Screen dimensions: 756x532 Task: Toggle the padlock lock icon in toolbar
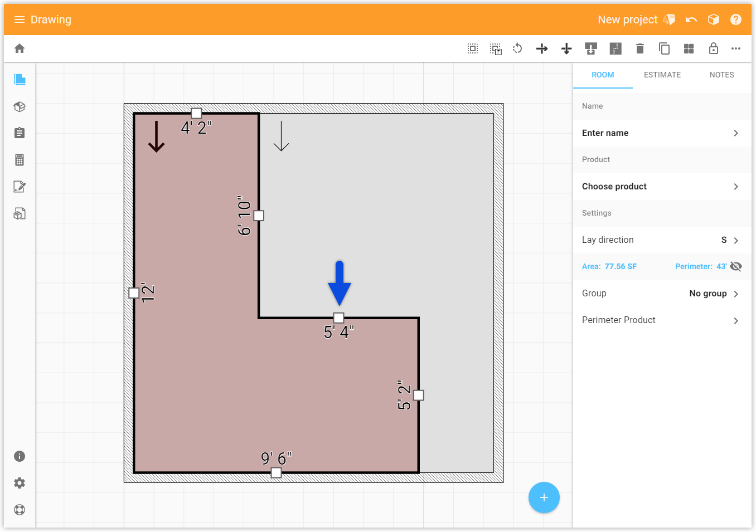click(x=714, y=48)
